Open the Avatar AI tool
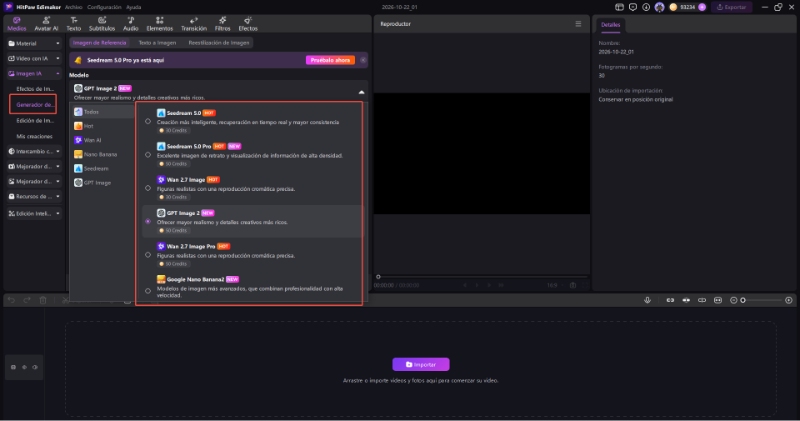 click(x=46, y=23)
